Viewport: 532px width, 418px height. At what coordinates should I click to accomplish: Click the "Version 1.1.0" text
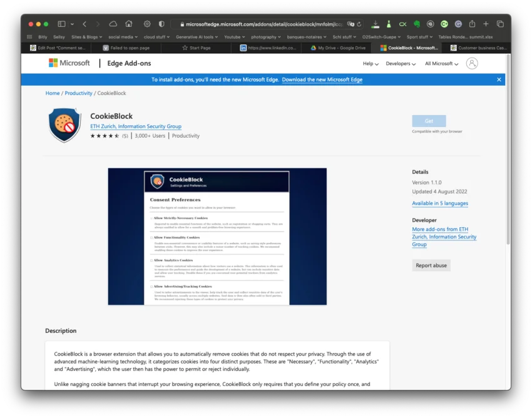pyautogui.click(x=427, y=183)
